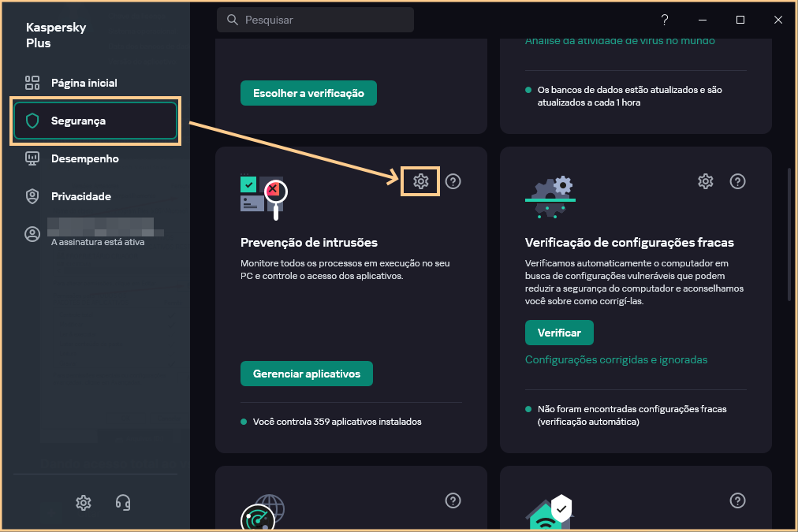Click the Gerenciar aplicativos button

[307, 374]
